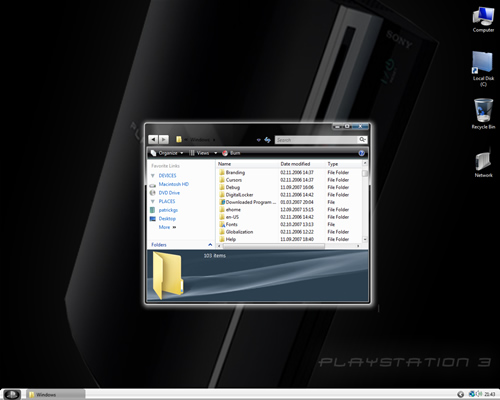
Task: Collapse the DEVICES group triangle
Action: 153,176
